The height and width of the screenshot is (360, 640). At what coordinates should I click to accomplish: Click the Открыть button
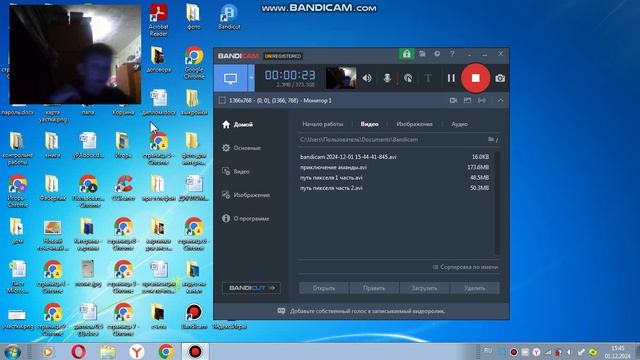[324, 288]
